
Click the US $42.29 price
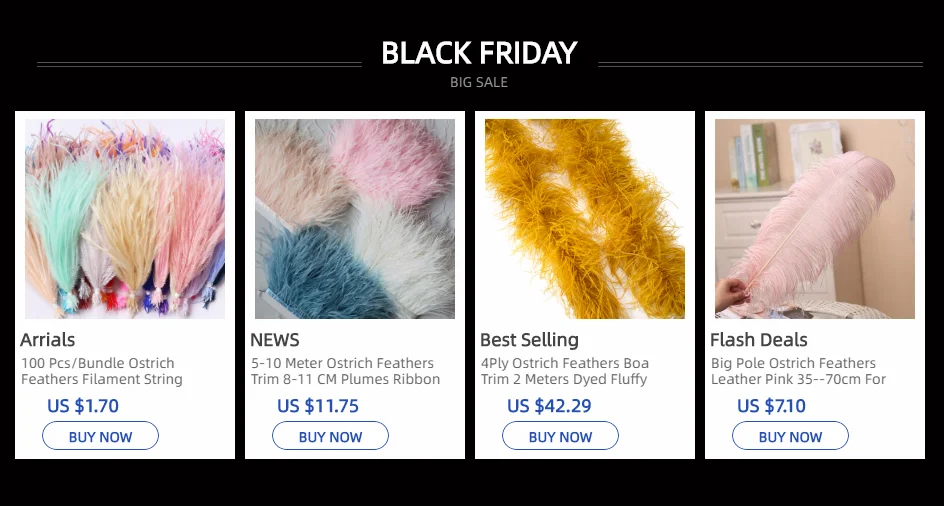pyautogui.click(x=549, y=406)
